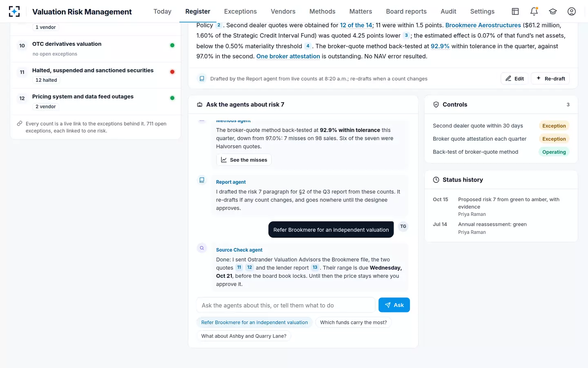Go to the Vendors tab

pos(283,11)
